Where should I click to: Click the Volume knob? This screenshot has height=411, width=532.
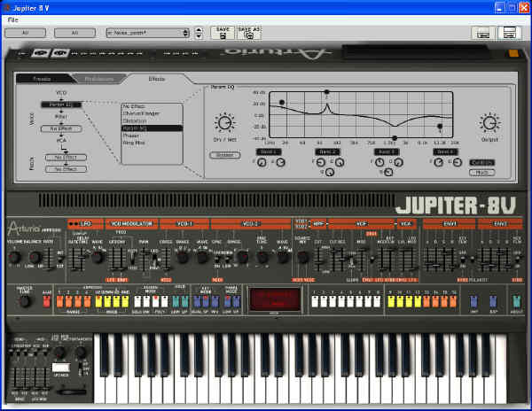tap(14, 257)
